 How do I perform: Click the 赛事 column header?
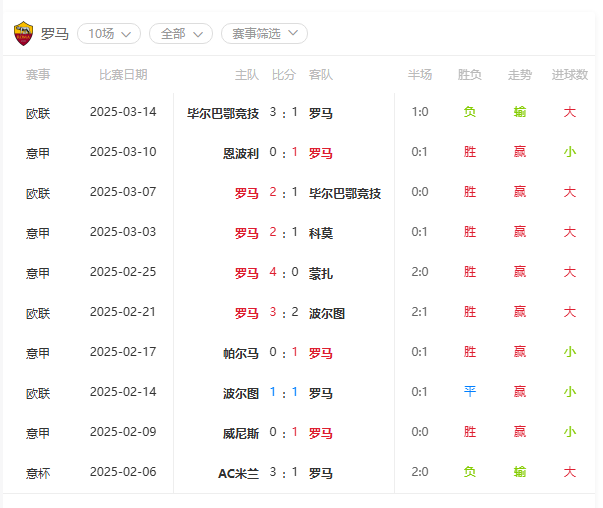[38, 75]
